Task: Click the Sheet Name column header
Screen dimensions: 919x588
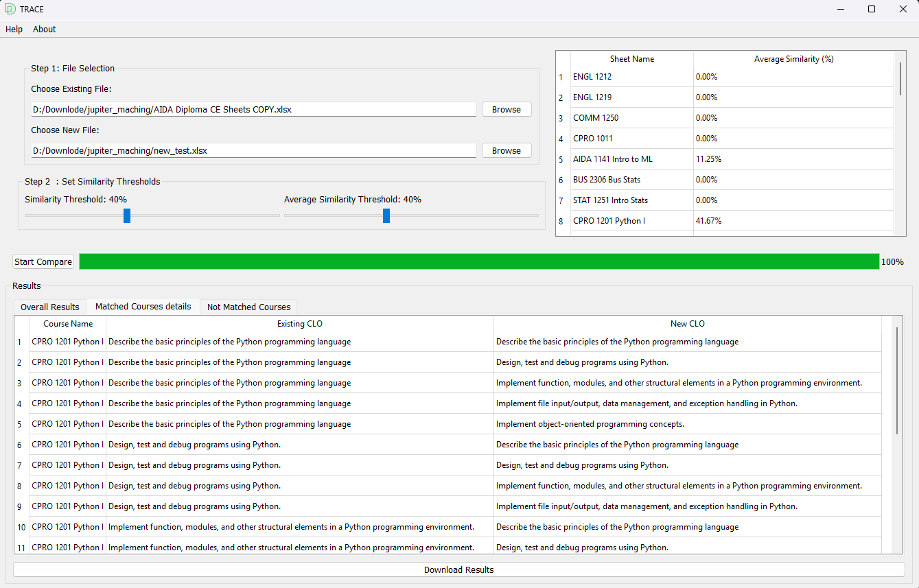Action: [x=632, y=59]
